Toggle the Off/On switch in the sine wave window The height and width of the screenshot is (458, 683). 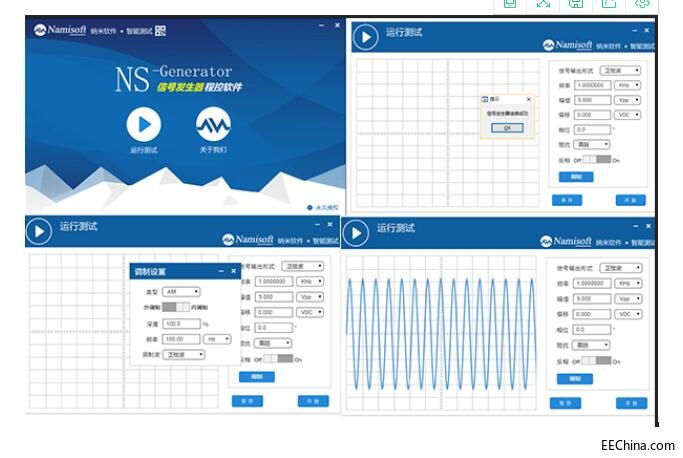[x=595, y=358]
